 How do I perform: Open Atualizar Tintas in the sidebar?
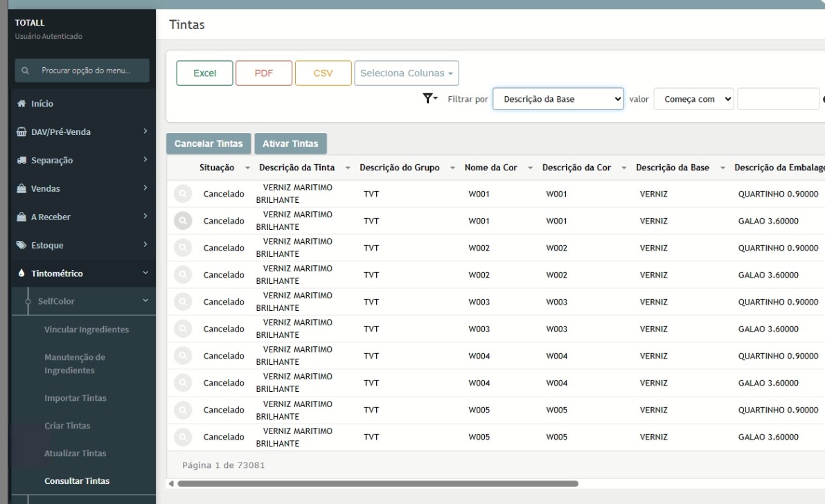(76, 453)
